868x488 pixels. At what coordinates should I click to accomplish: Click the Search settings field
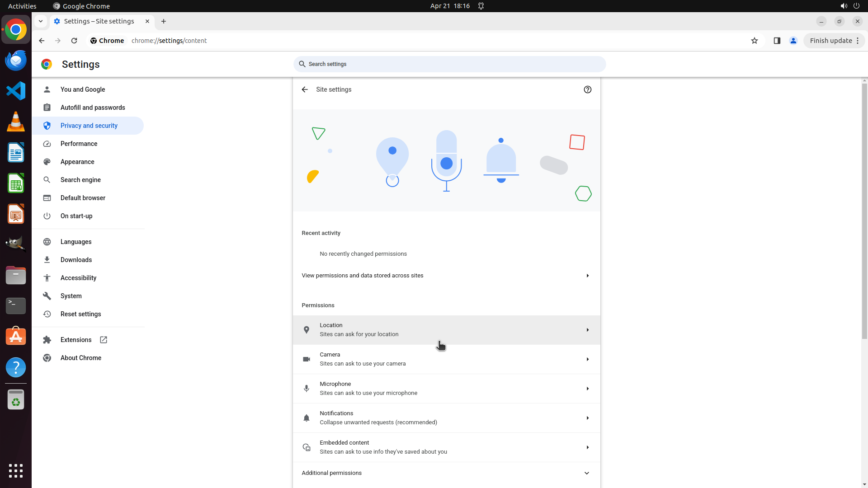pyautogui.click(x=449, y=64)
